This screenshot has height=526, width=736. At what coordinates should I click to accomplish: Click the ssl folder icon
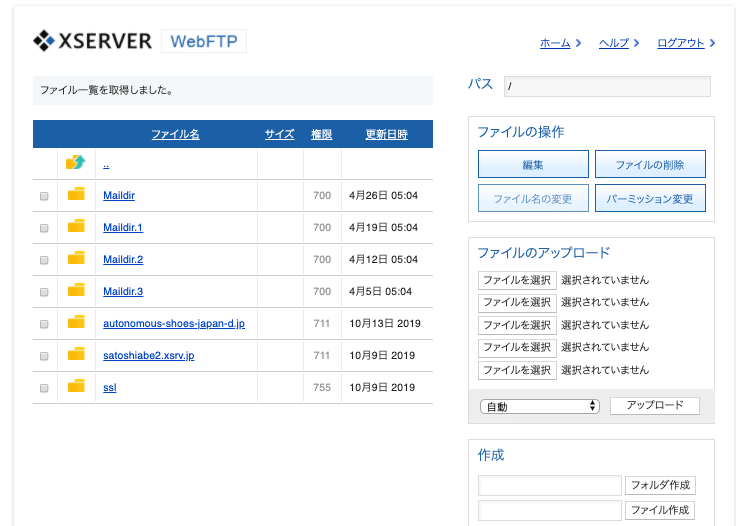(x=76, y=387)
